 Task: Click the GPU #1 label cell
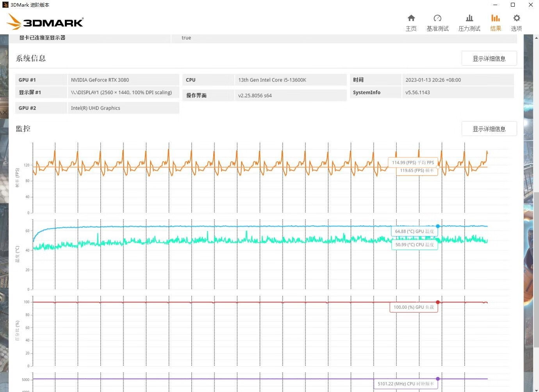[x=41, y=80]
